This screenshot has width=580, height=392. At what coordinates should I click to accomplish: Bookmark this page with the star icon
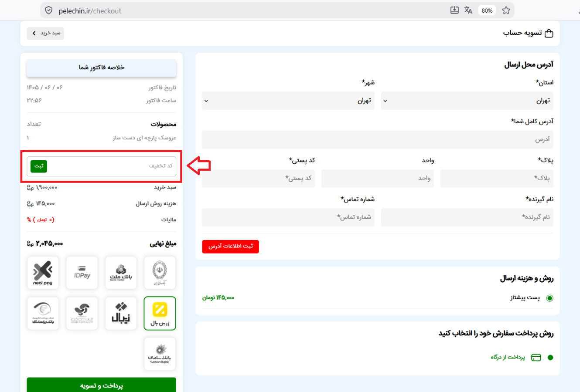tap(506, 10)
